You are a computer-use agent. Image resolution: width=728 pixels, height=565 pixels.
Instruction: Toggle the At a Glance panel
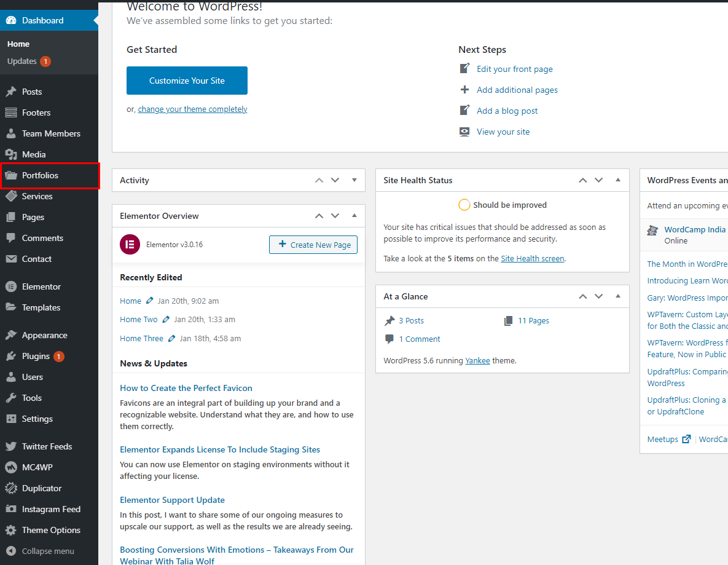618,296
